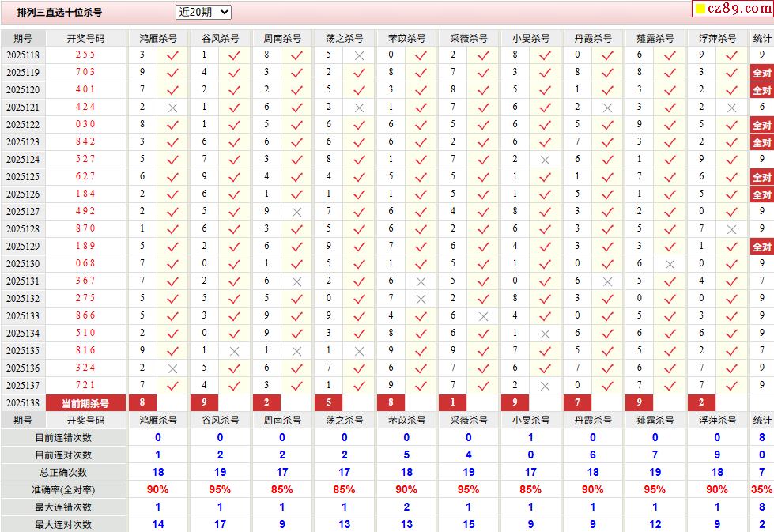Open the 近20期 period range dropdown
Viewport: 774px width, 532px height.
click(x=203, y=13)
